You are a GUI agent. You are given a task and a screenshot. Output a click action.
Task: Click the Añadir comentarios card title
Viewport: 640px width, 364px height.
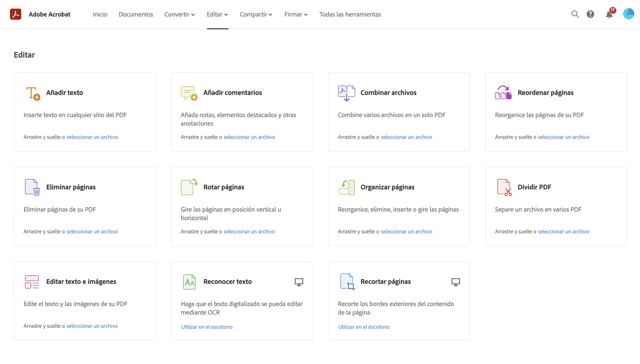click(x=233, y=93)
